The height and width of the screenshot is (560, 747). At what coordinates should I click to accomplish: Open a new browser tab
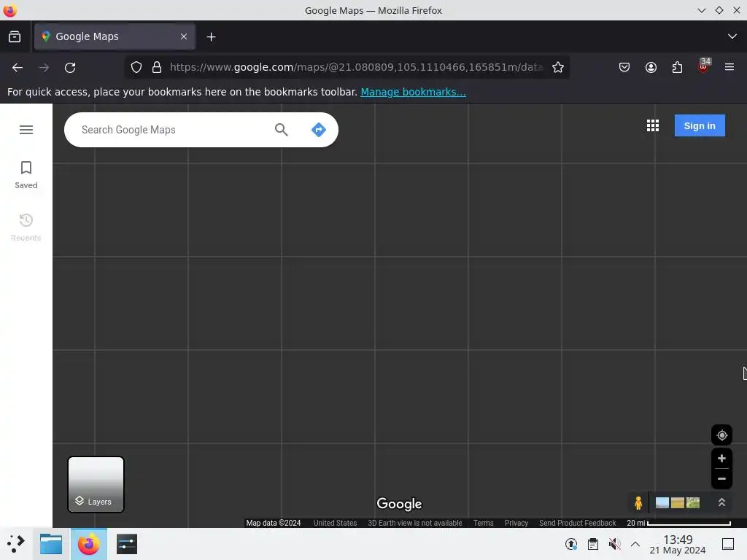[211, 36]
